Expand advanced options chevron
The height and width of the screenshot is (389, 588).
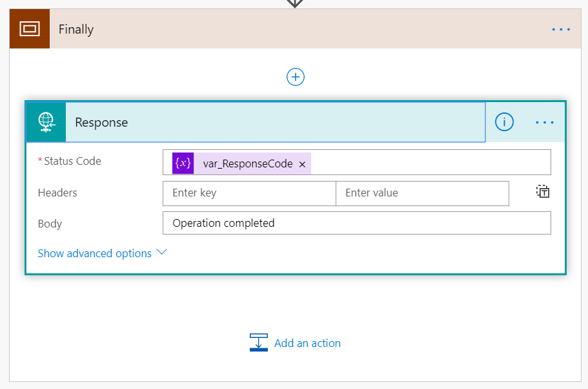161,252
